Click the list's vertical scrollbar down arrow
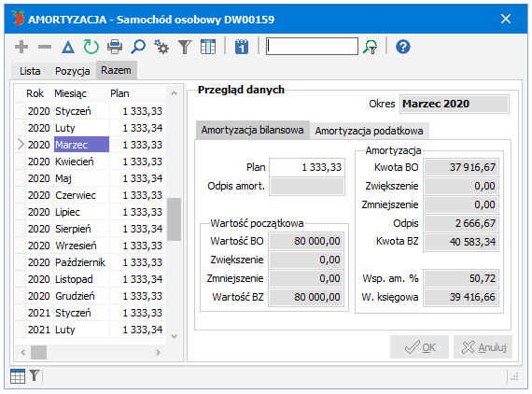 coord(174,336)
